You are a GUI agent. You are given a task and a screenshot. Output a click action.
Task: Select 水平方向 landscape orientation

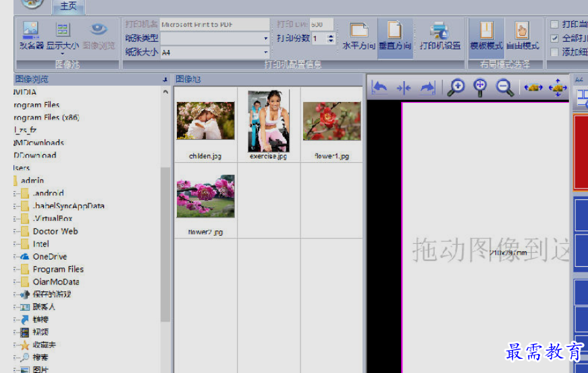[x=358, y=36]
